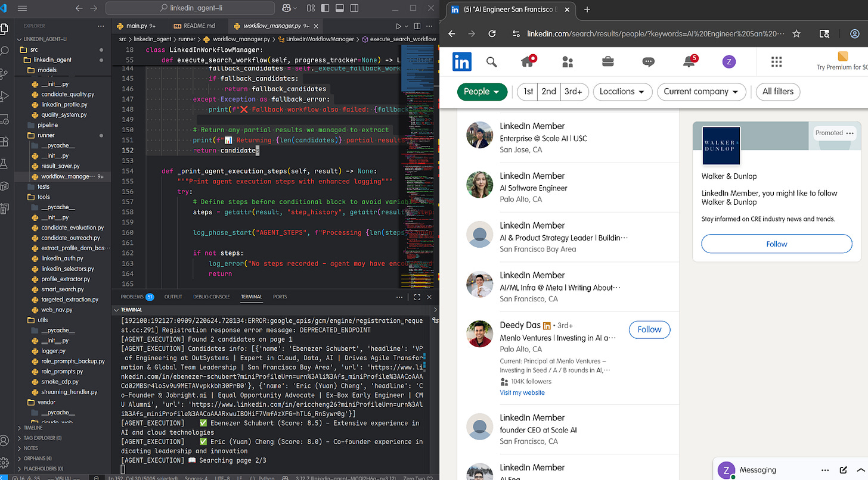This screenshot has width=868, height=480.
Task: Open VS Code Accounts icon
Action: (5, 441)
